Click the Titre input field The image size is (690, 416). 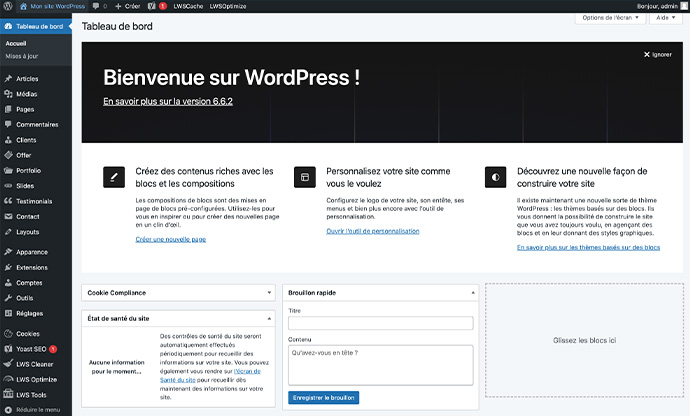pyautogui.click(x=381, y=323)
